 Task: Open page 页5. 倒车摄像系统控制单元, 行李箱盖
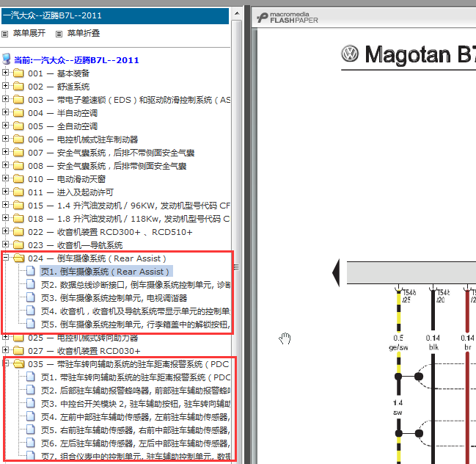[136, 325]
